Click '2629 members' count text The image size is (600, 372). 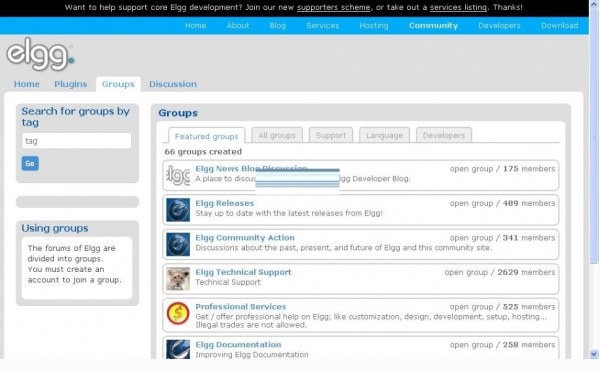pos(526,272)
